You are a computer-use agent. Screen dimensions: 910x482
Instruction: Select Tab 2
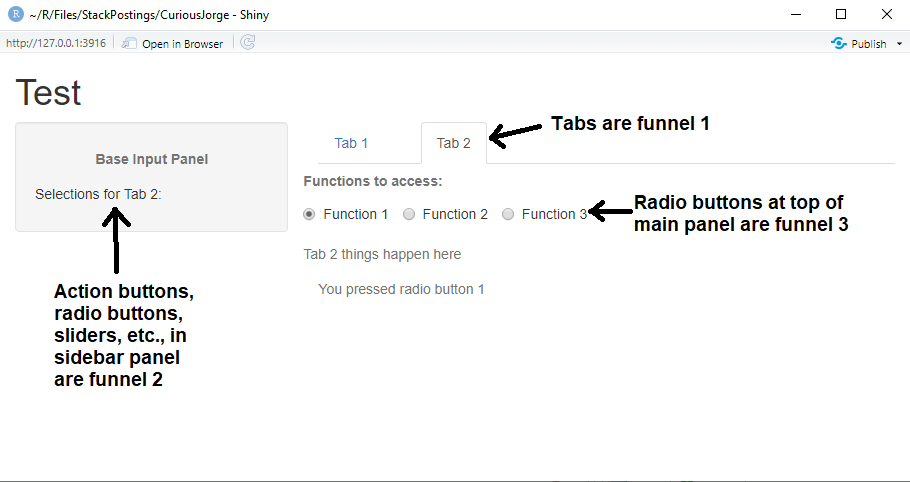tap(454, 143)
